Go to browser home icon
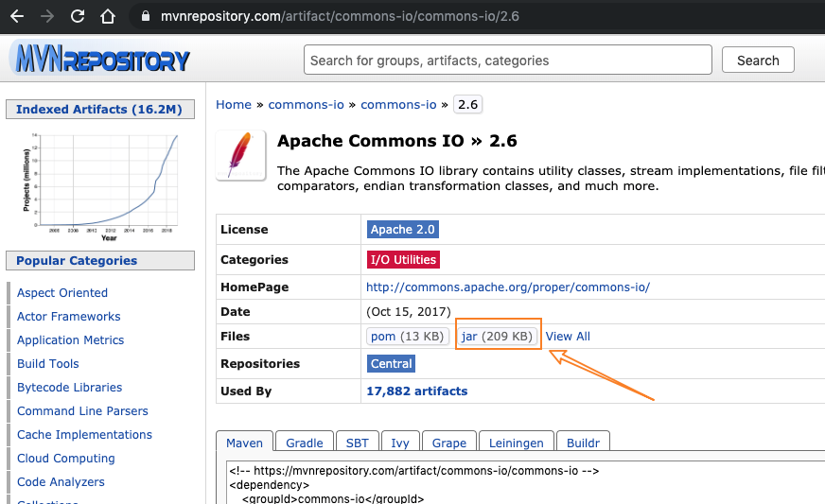The image size is (825, 504). point(108,16)
